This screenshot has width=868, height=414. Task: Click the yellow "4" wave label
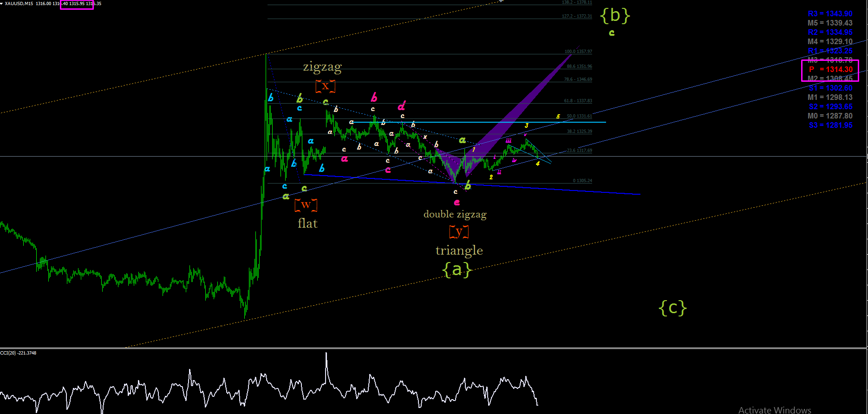(x=538, y=164)
